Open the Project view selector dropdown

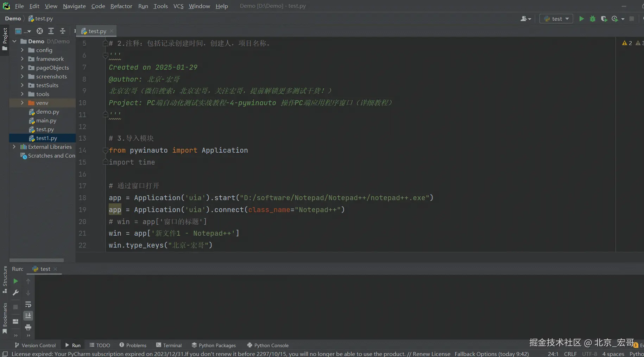pyautogui.click(x=23, y=31)
